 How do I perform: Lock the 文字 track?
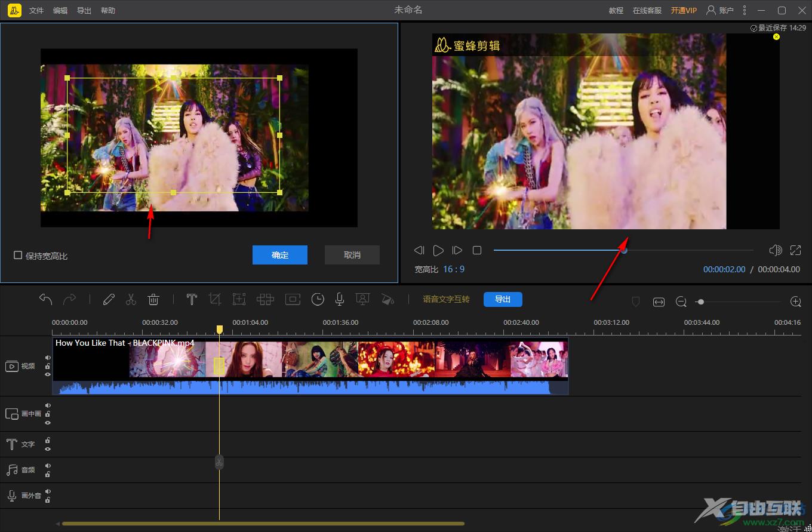pos(48,441)
